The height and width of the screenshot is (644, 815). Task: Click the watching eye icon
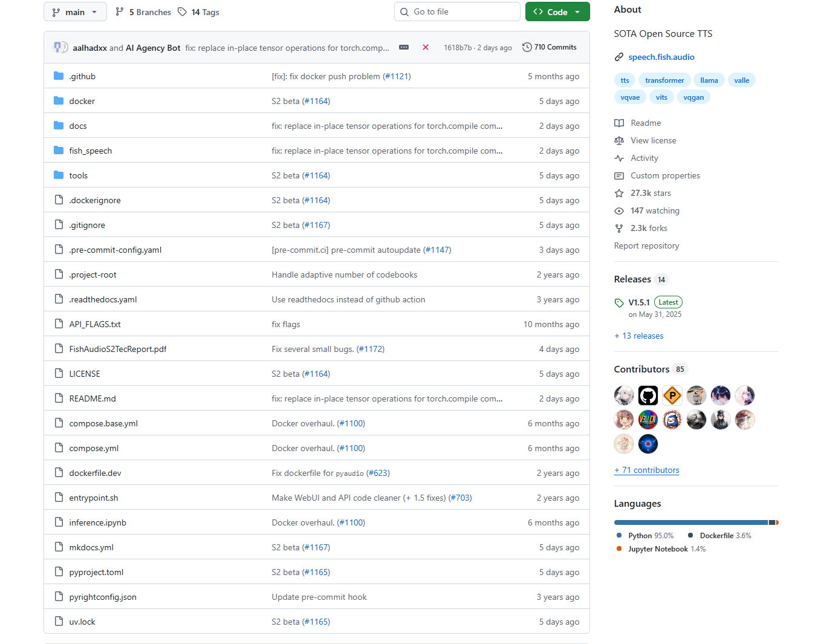click(619, 210)
